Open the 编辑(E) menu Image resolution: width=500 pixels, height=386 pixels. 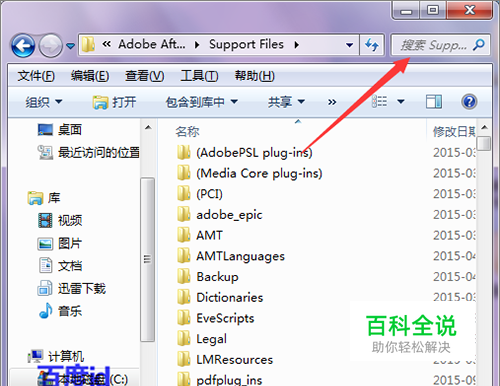90,76
